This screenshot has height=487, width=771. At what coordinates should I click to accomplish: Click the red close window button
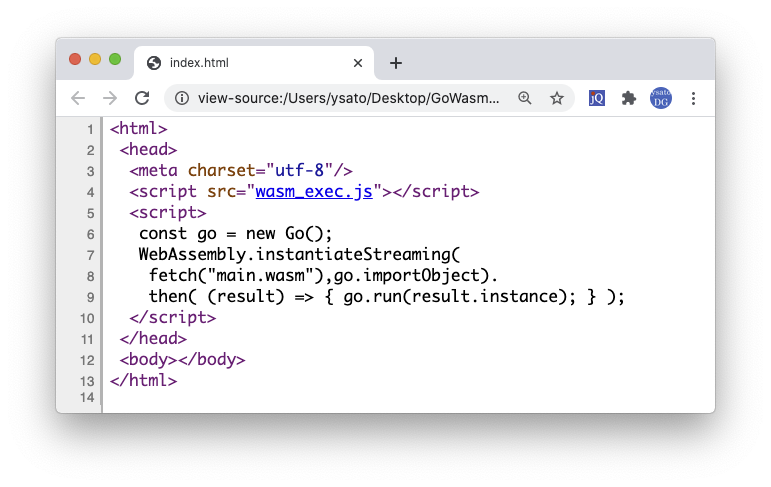75,59
